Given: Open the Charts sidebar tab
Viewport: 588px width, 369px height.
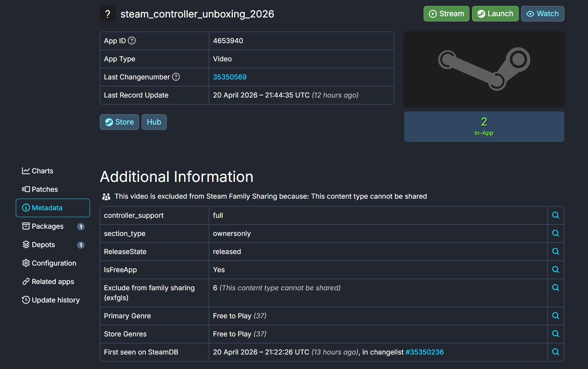Looking at the screenshot, I should coord(38,171).
